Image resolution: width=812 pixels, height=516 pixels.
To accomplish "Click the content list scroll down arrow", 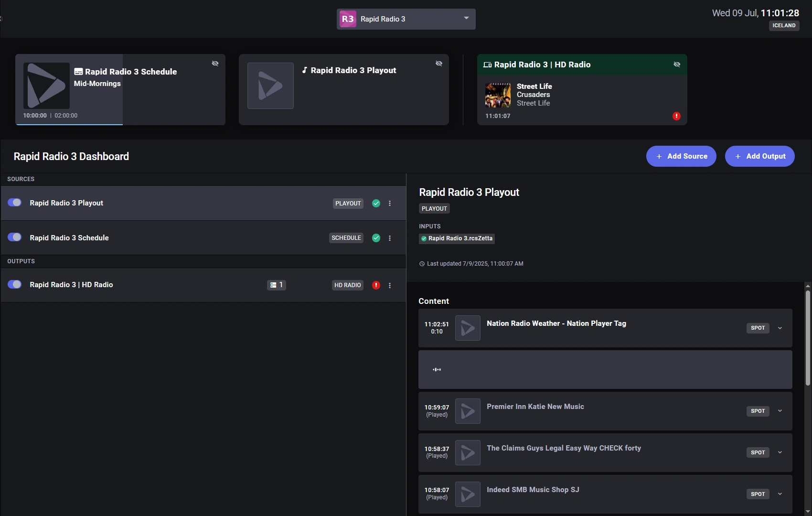I will [808, 512].
